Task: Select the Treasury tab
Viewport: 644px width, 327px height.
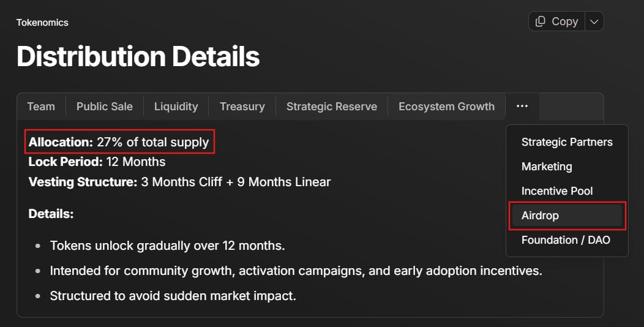Action: tap(242, 107)
